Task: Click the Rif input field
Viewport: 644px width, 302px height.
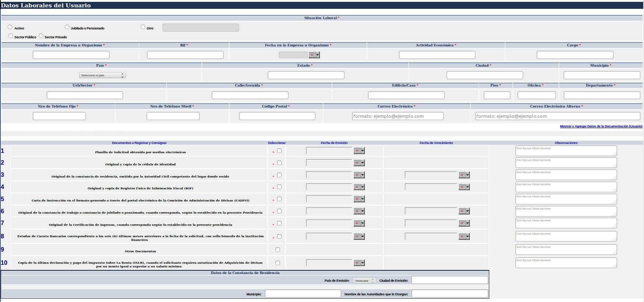Action: (185, 55)
